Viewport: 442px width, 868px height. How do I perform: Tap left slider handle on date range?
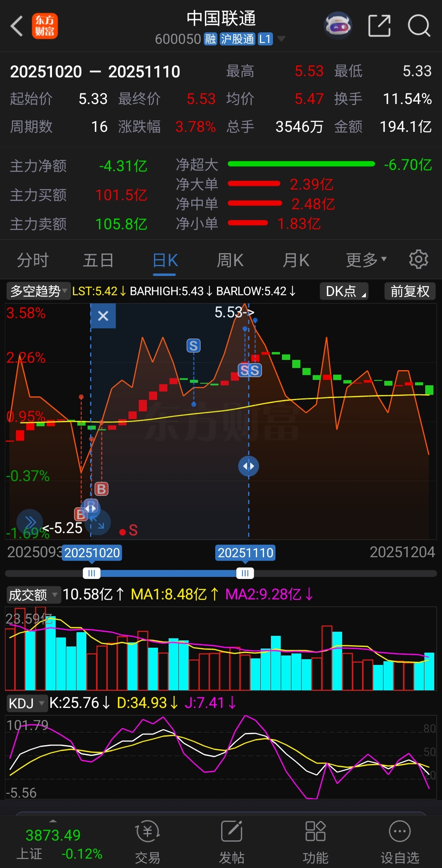tap(91, 573)
